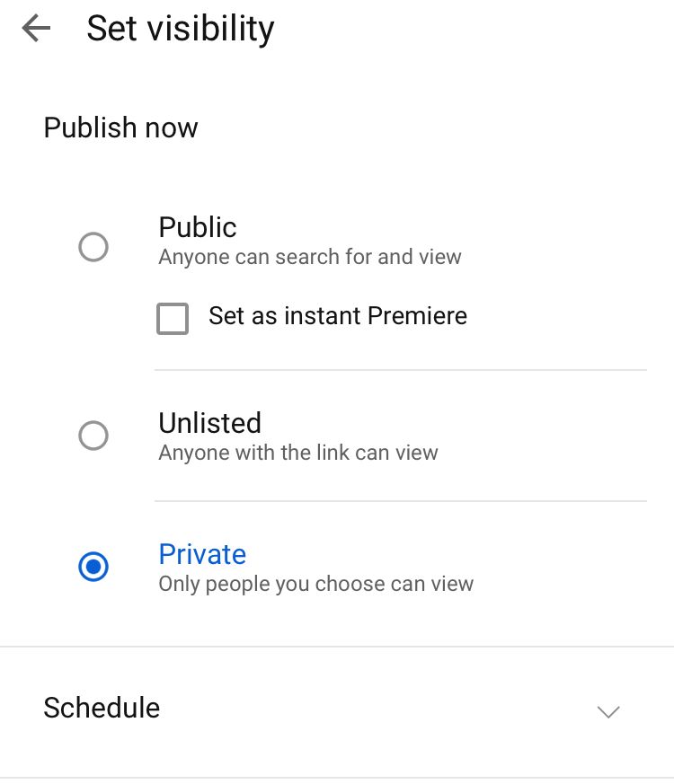
Task: Click "Anyone can search for and view" description
Action: coord(310,258)
